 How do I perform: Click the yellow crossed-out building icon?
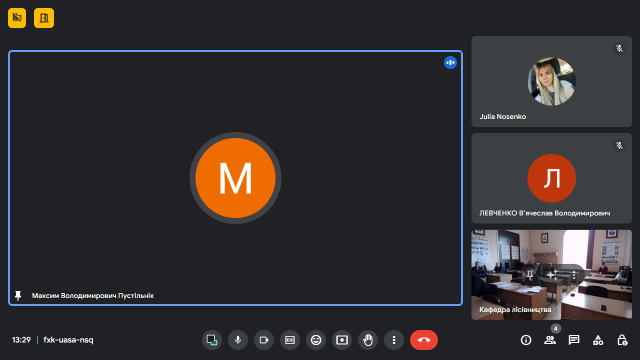[17, 18]
